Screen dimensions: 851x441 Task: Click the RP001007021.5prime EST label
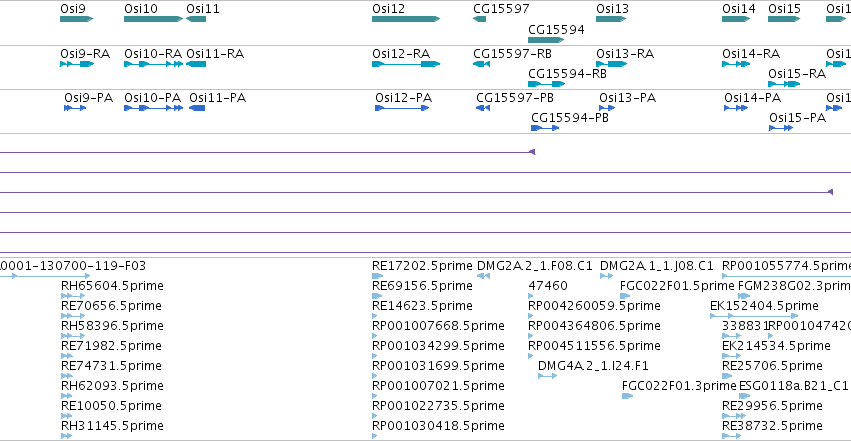coord(439,386)
